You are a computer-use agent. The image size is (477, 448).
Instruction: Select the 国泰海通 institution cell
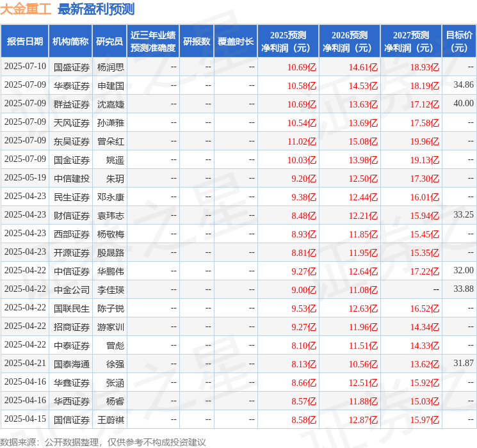pos(72,364)
